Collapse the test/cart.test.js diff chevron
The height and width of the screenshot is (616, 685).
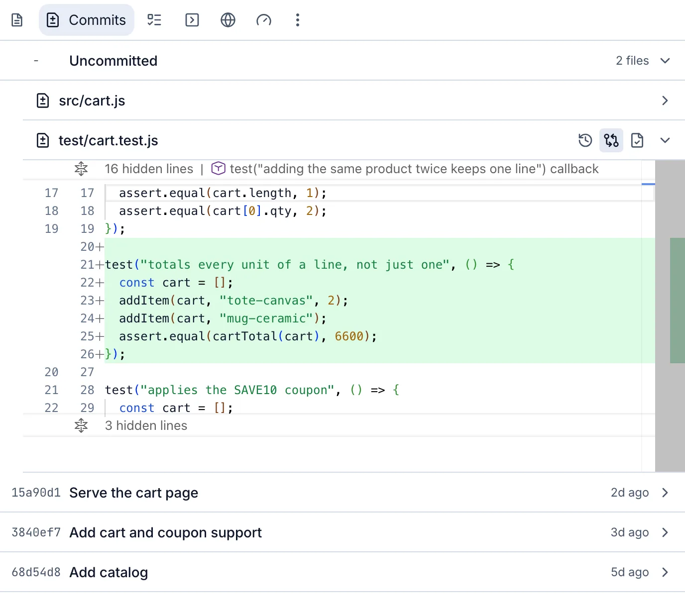click(665, 140)
